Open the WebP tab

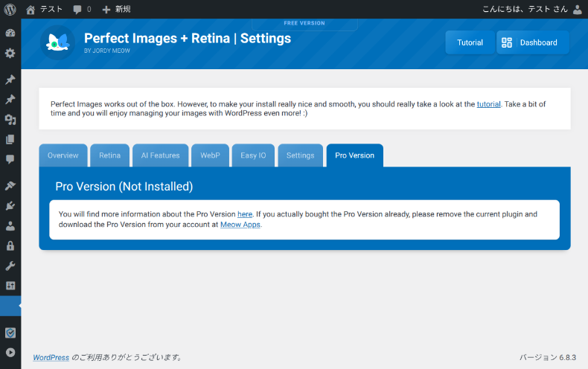(210, 155)
